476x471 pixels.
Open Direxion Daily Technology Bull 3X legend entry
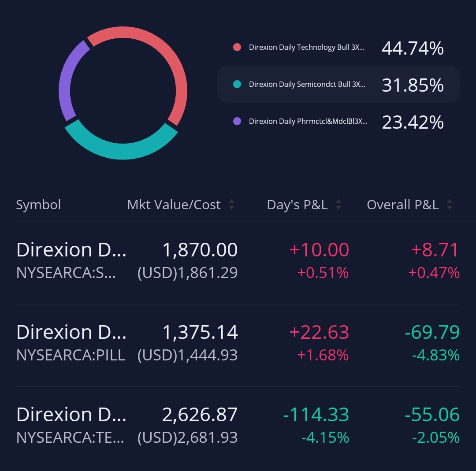tap(307, 47)
